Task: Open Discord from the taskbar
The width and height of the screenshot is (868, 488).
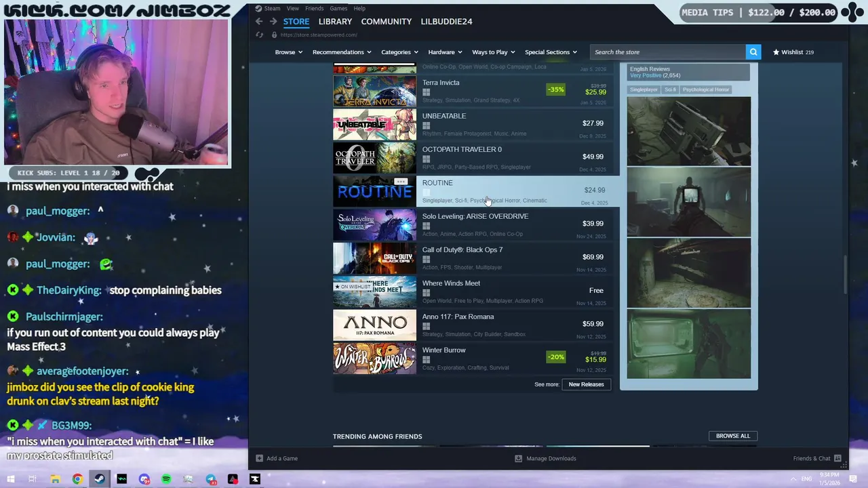Action: click(144, 479)
